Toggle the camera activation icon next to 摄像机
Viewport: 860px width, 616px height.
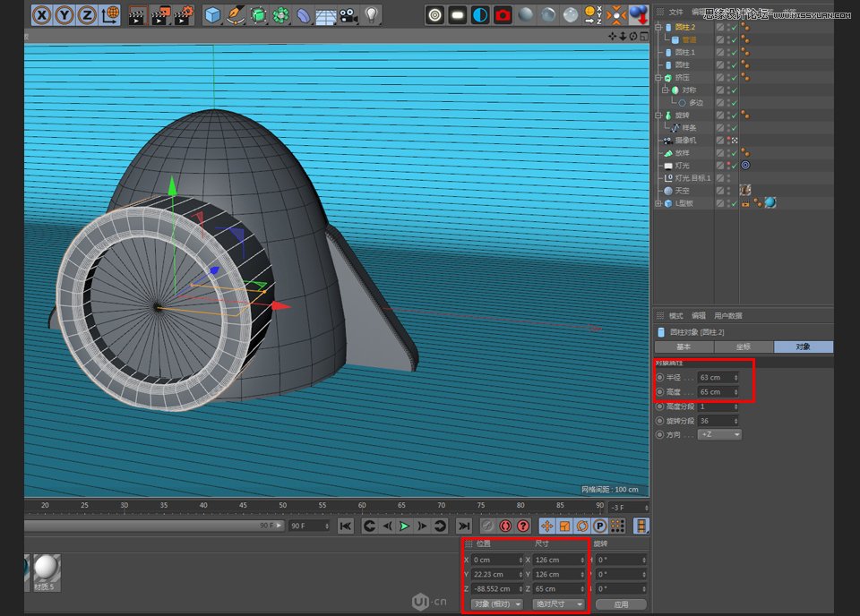coord(735,140)
